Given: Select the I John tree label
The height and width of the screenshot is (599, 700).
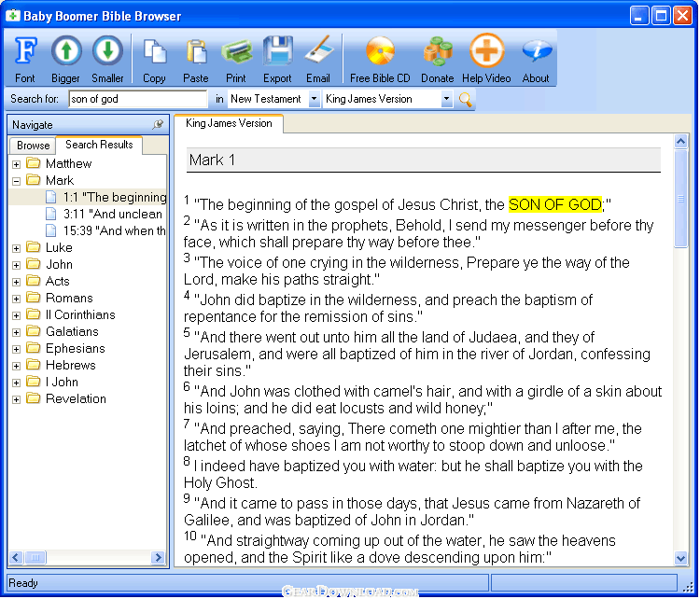Looking at the screenshot, I should (x=62, y=383).
